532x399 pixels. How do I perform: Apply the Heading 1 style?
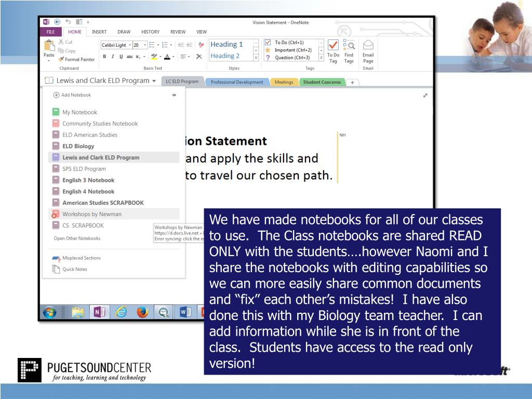pyautogui.click(x=227, y=44)
